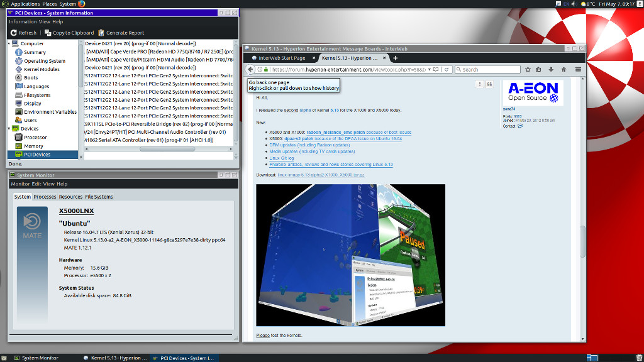The width and height of the screenshot is (644, 362).
Task: Open the Applications menu in the top panel
Action: (x=25, y=4)
